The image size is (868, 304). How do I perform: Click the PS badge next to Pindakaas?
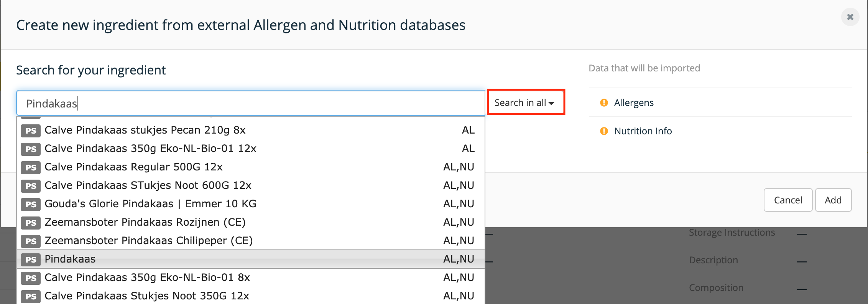(x=31, y=259)
